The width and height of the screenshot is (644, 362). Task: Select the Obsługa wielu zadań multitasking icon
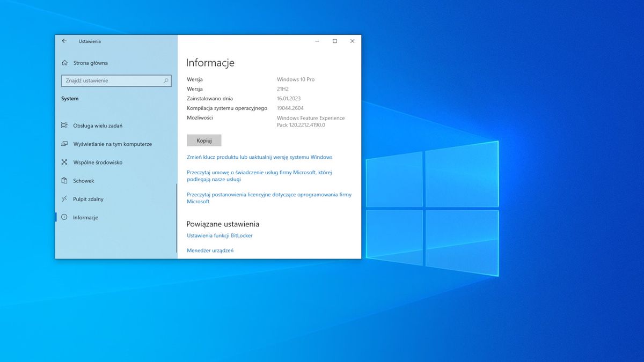tap(65, 125)
